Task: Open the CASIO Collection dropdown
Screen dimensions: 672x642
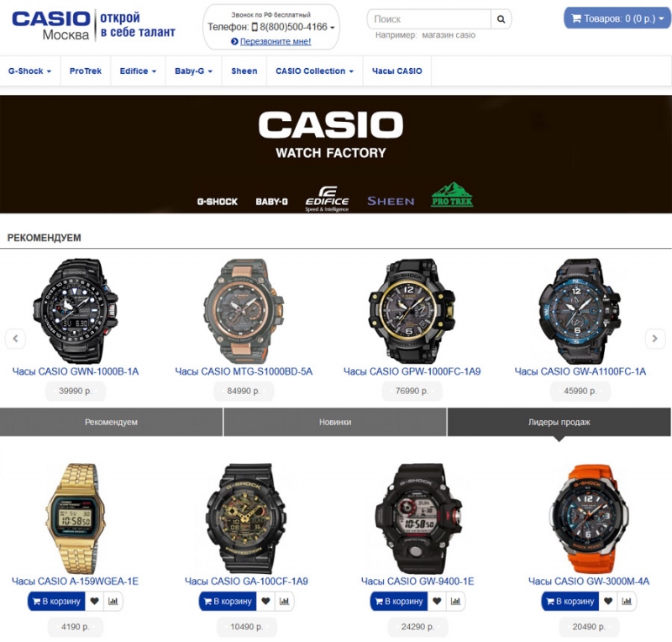Action: (314, 71)
